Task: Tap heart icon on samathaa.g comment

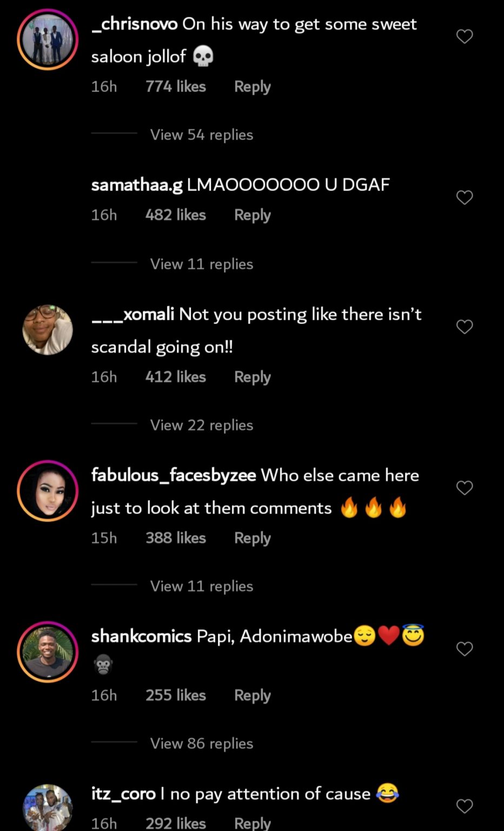Action: click(x=465, y=197)
